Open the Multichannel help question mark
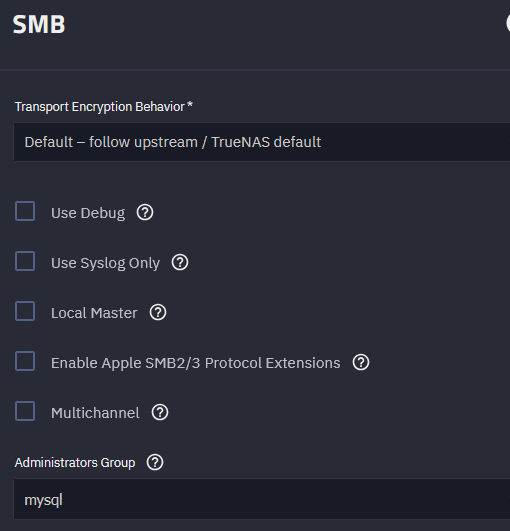 click(x=160, y=412)
